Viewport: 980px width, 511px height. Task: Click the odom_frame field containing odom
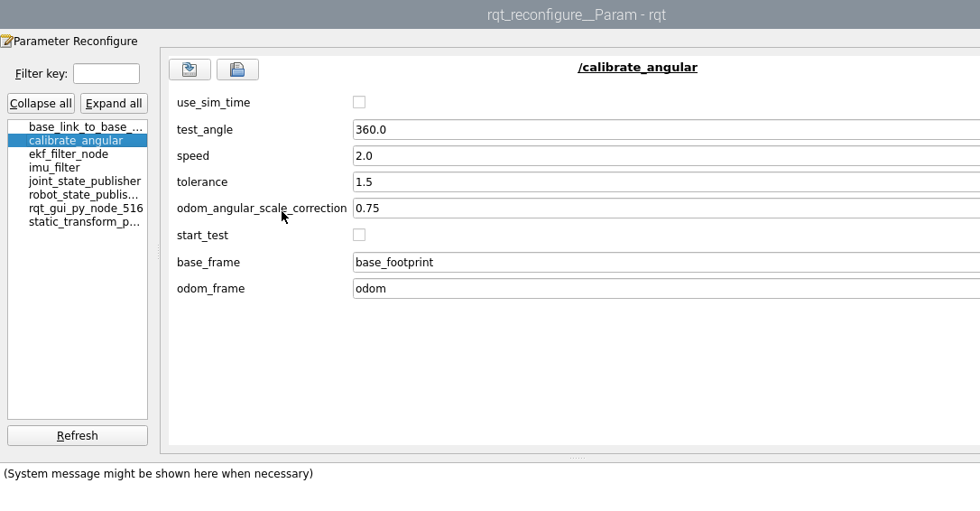pyautogui.click(x=666, y=288)
